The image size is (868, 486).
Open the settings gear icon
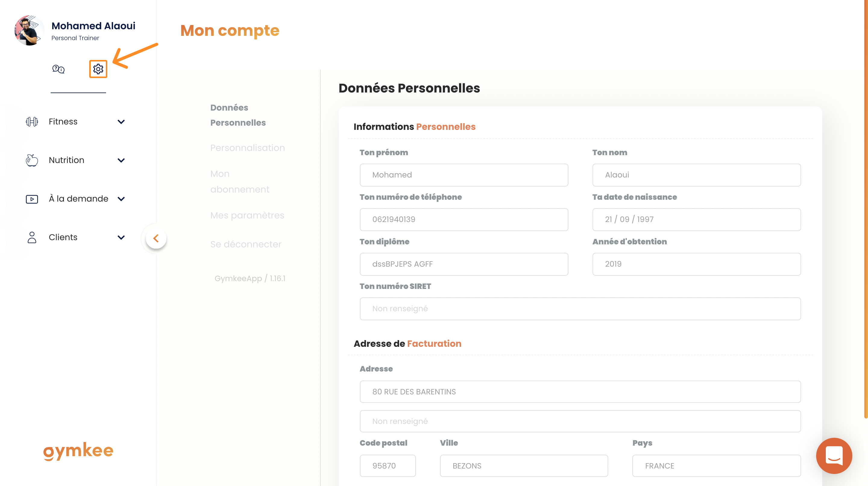click(98, 69)
